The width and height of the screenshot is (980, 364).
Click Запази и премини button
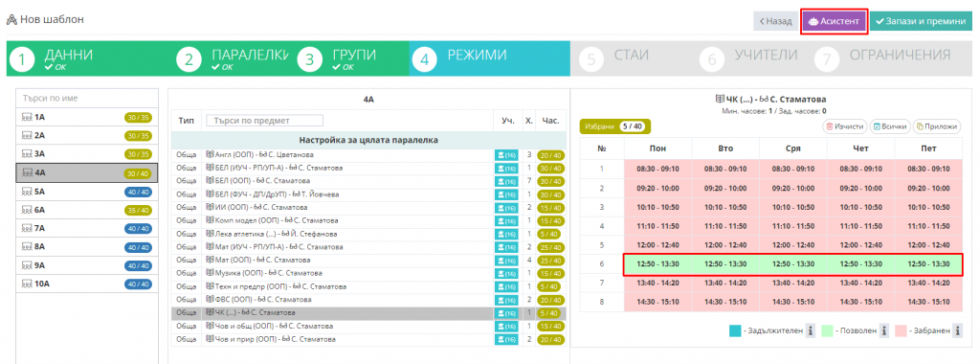[x=921, y=21]
